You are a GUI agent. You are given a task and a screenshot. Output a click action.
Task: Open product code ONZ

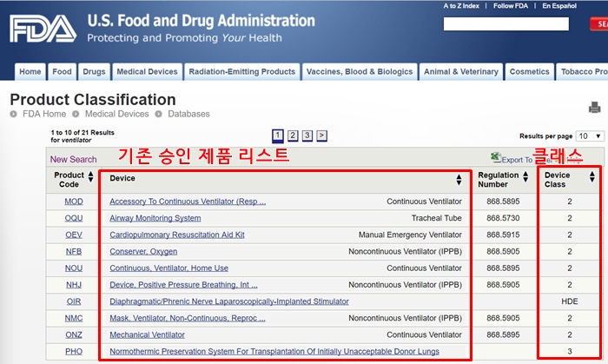(74, 335)
